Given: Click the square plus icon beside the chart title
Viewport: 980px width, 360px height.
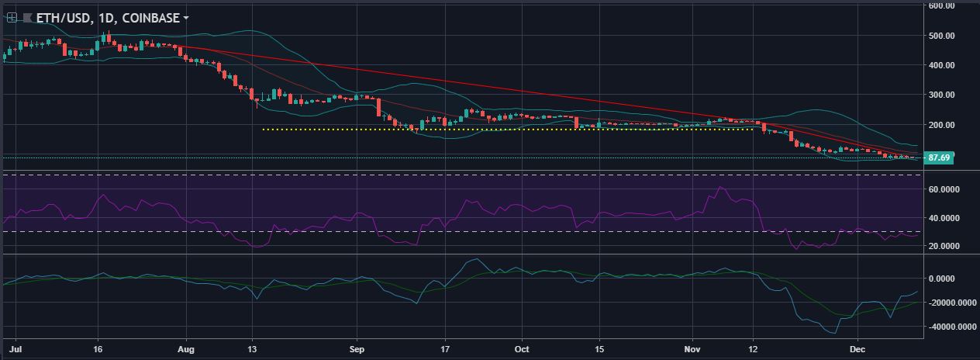Looking at the screenshot, I should tap(12, 16).
